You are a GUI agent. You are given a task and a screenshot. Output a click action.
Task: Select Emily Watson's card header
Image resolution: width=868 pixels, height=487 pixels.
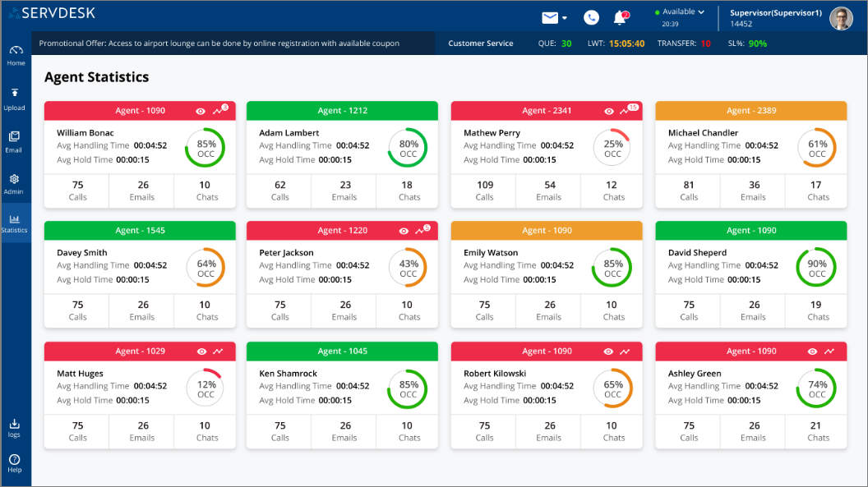tap(547, 231)
